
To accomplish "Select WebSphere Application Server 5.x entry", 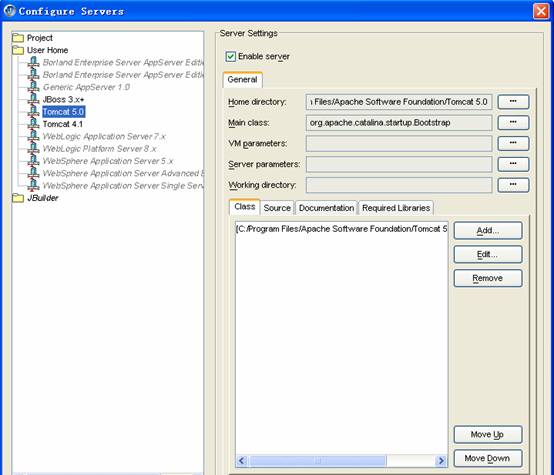I will (108, 161).
